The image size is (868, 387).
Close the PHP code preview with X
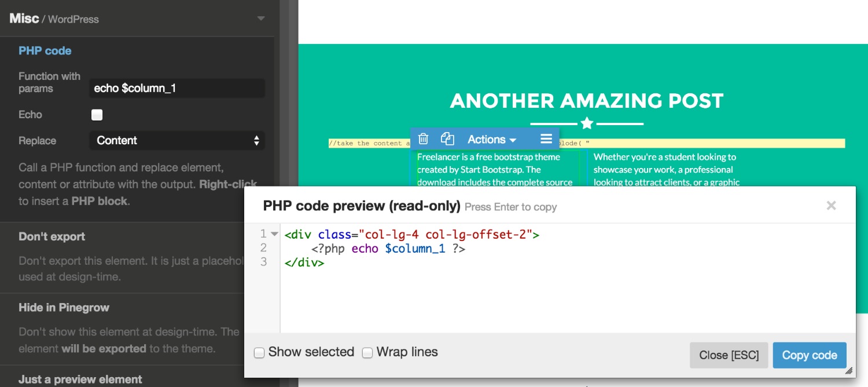(831, 206)
